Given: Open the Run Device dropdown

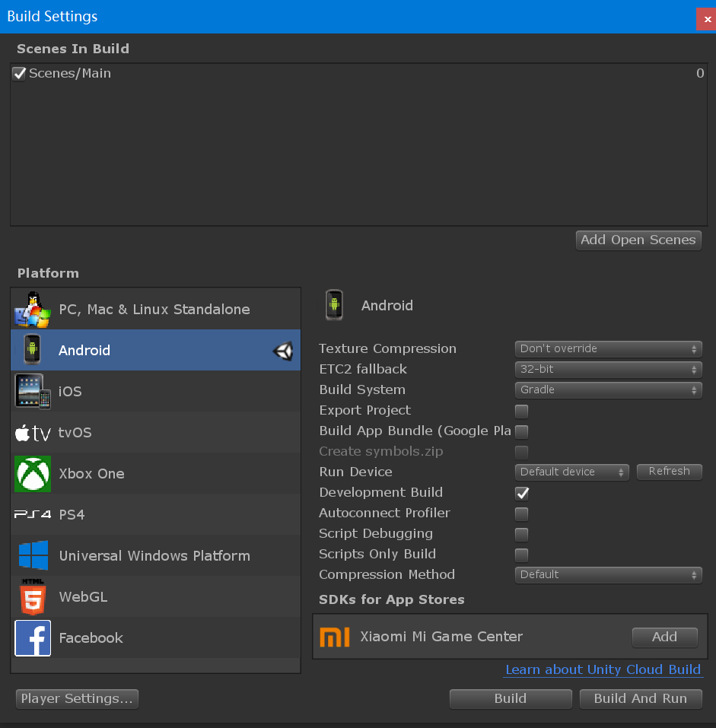Looking at the screenshot, I should 571,472.
